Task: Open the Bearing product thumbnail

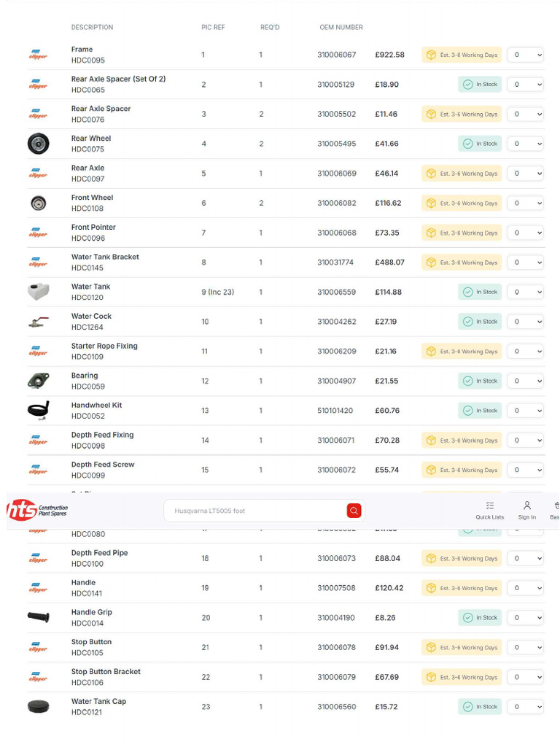Action: coord(38,381)
